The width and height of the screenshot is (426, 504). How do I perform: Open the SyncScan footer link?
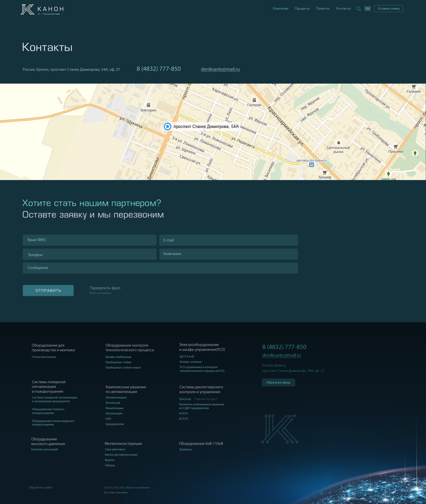[x=185, y=399]
